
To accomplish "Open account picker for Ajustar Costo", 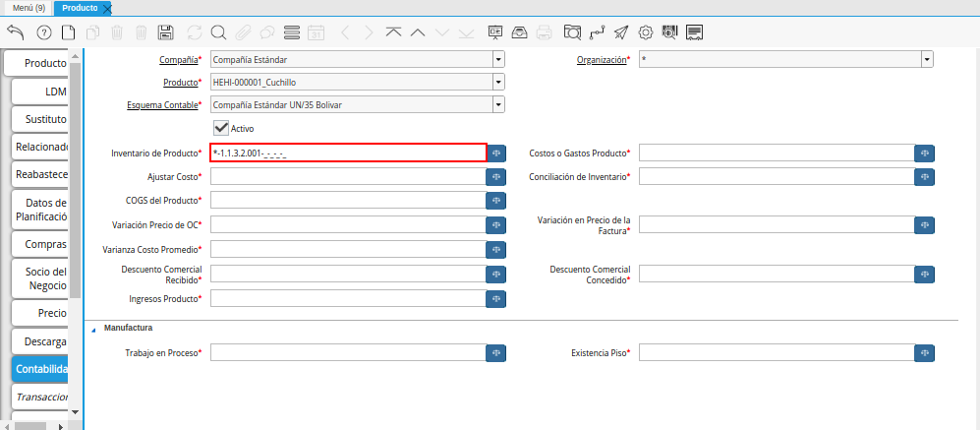I will pyautogui.click(x=496, y=177).
